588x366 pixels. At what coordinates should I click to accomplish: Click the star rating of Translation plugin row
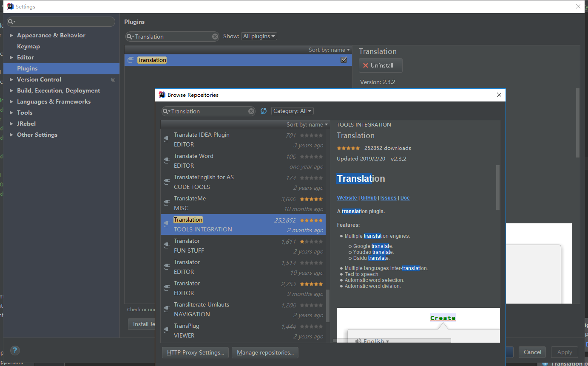[x=311, y=220]
